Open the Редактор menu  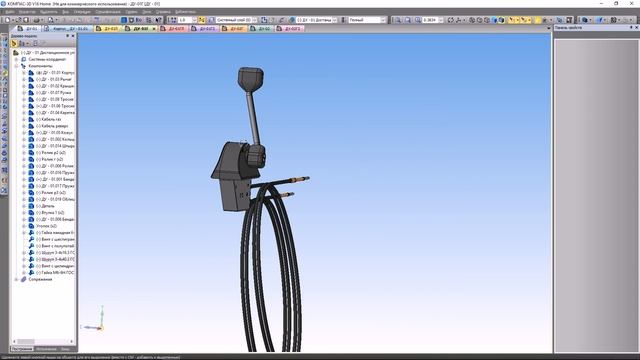tap(27, 12)
